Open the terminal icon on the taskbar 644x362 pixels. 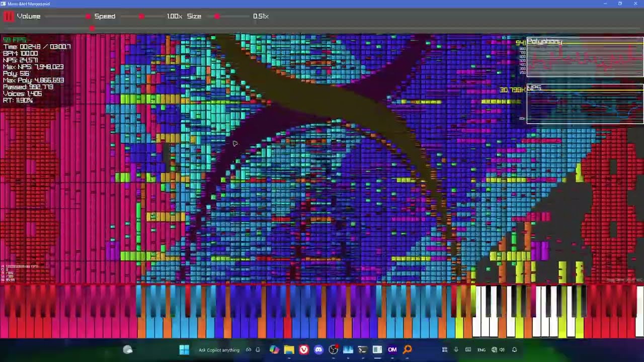(x=363, y=350)
